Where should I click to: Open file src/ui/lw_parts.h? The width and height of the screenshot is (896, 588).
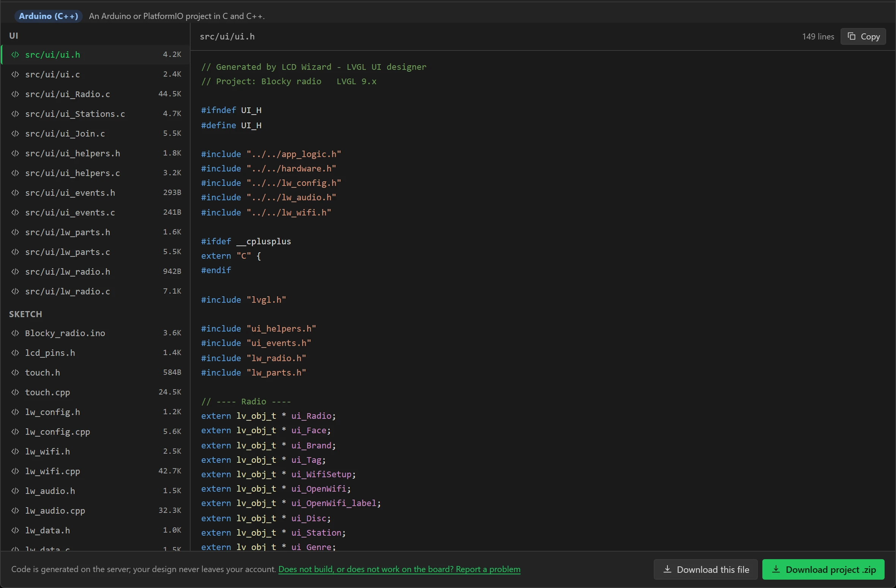tap(96, 232)
